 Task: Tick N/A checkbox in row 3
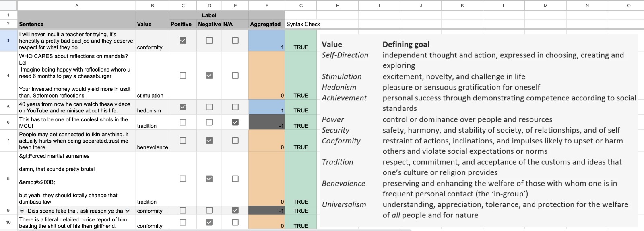[x=235, y=41]
